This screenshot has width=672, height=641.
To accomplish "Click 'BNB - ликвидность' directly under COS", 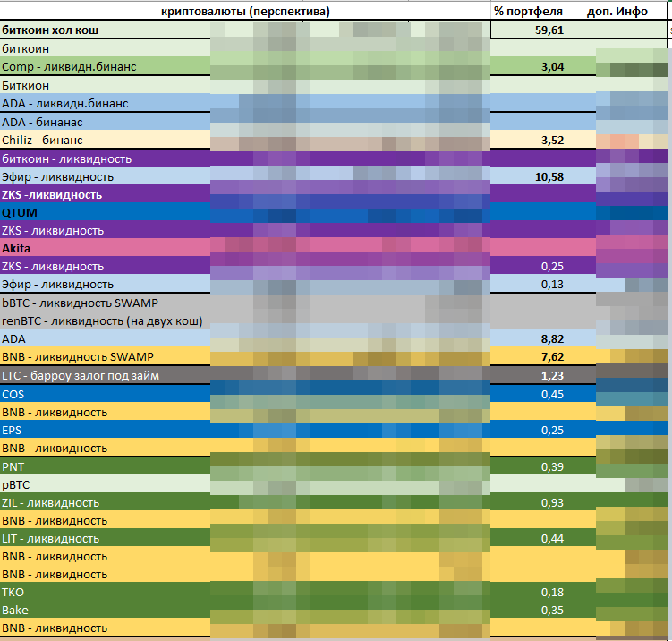I will pos(55,413).
